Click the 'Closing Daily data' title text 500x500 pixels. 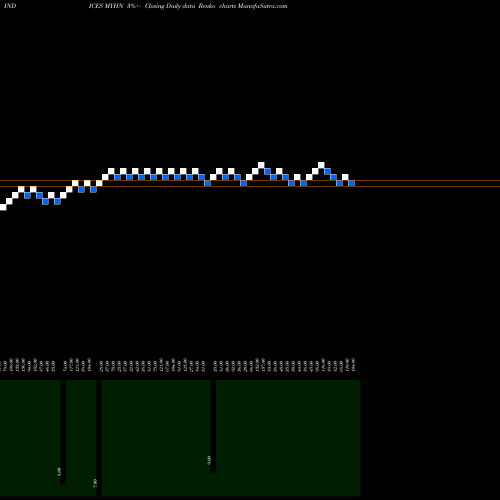(x=170, y=6)
